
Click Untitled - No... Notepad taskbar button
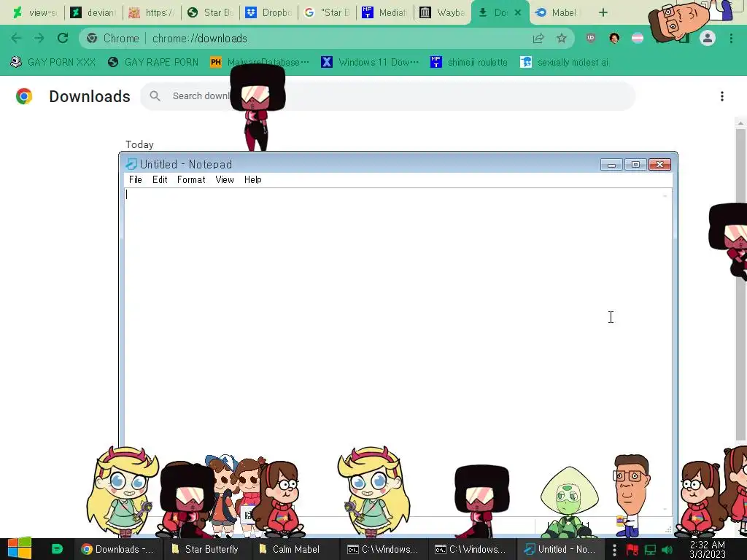(x=560, y=550)
